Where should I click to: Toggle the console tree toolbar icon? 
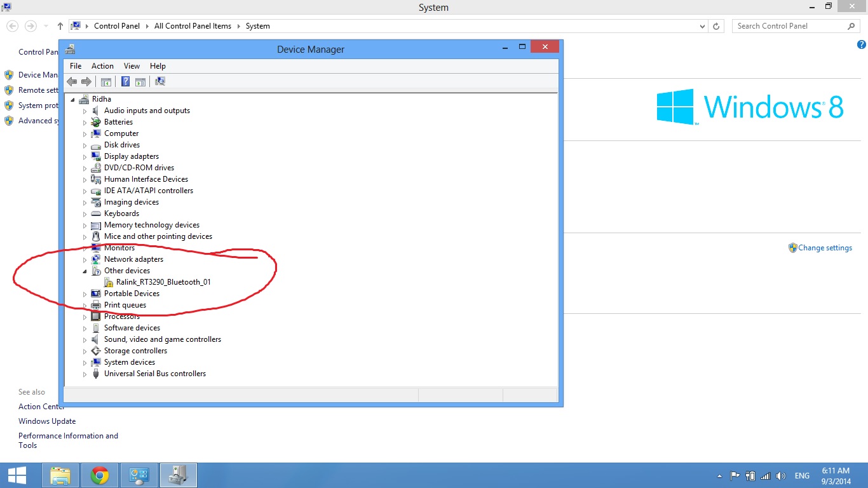click(106, 81)
